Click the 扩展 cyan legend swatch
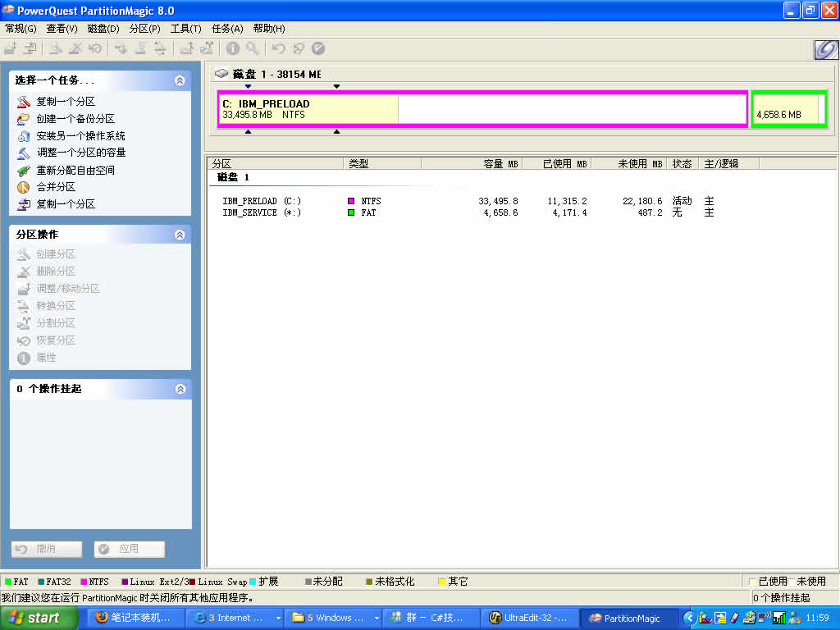The height and width of the screenshot is (630, 840). click(x=253, y=582)
